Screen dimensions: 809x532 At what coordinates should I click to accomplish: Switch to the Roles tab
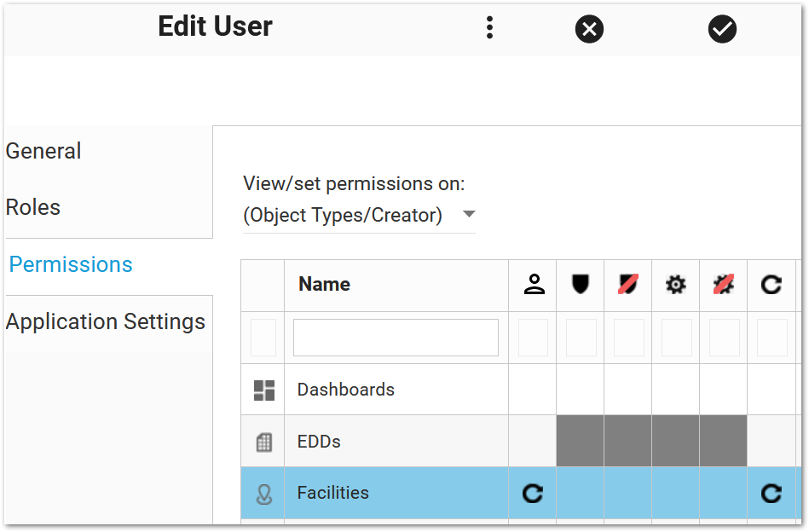pos(32,207)
